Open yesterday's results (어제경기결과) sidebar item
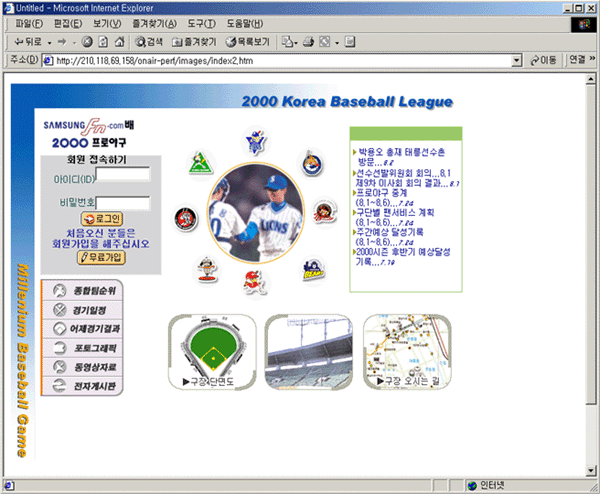The height and width of the screenshot is (494, 600). (82, 329)
